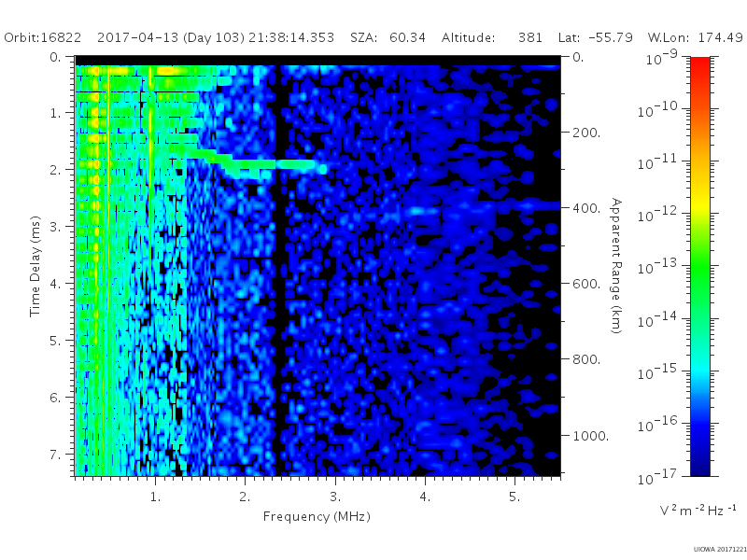Click the colorbar label 10^-17
This screenshot has height=560, width=747.
tap(657, 477)
